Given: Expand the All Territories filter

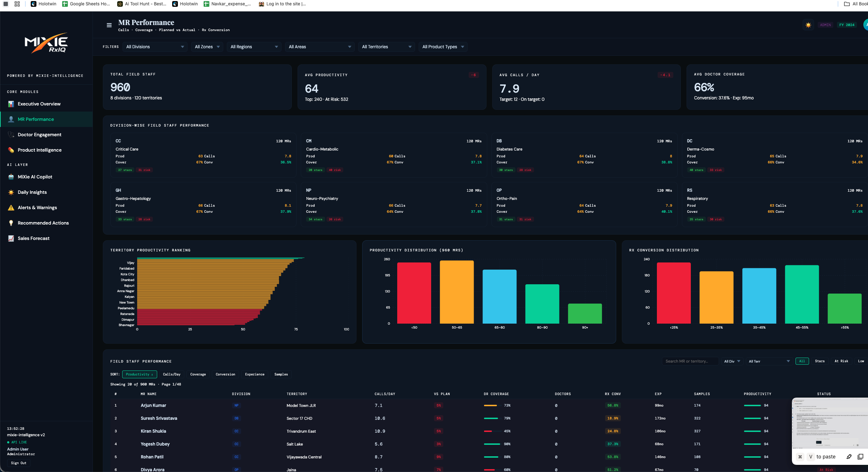Looking at the screenshot, I should 386,46.
